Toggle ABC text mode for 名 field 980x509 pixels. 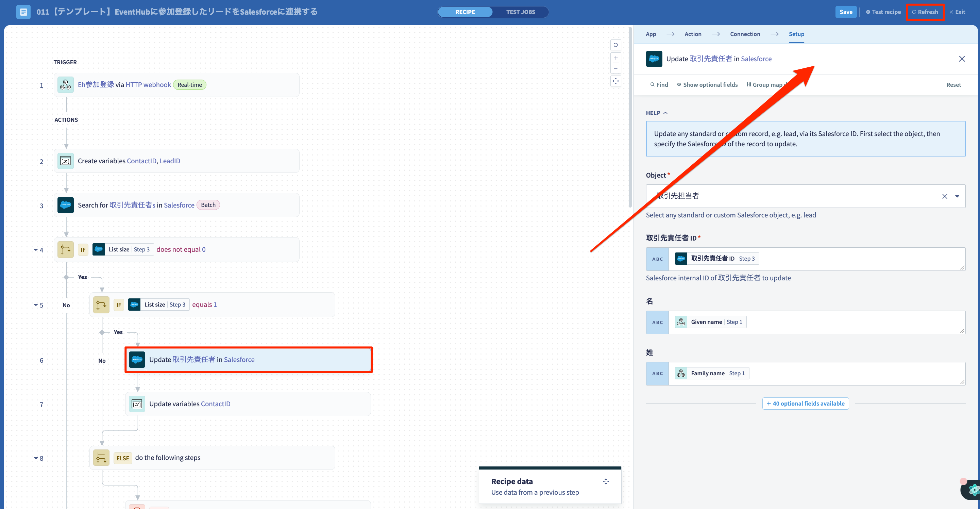coord(657,323)
